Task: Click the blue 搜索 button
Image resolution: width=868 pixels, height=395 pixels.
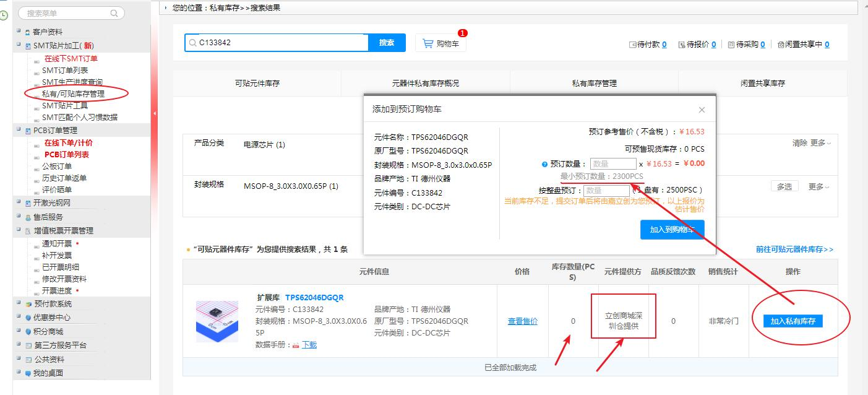Action: coord(387,43)
